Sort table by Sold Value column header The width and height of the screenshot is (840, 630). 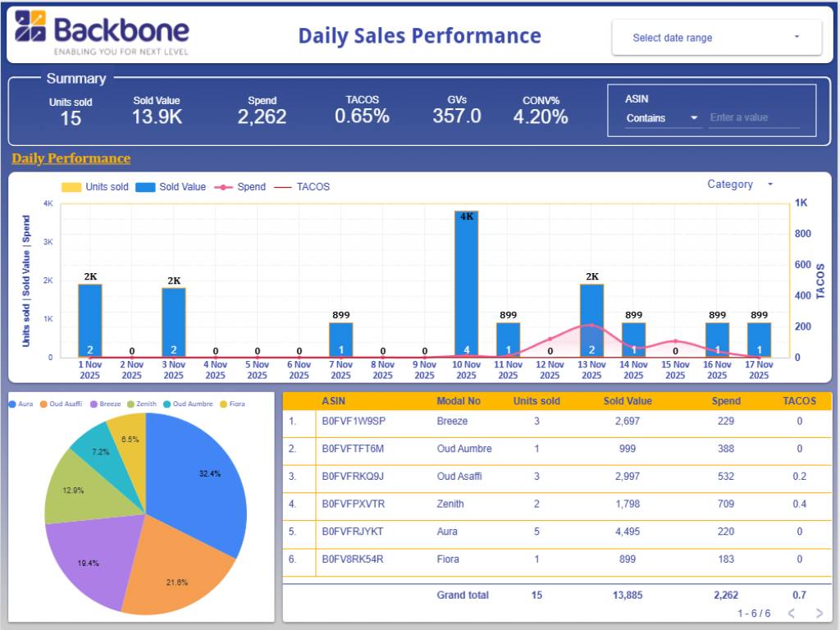(628, 401)
